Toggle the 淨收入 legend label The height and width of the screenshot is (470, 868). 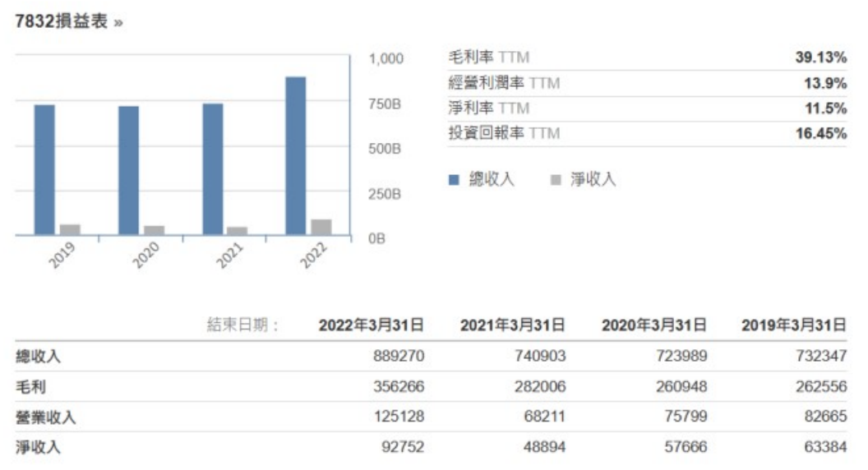click(593, 180)
